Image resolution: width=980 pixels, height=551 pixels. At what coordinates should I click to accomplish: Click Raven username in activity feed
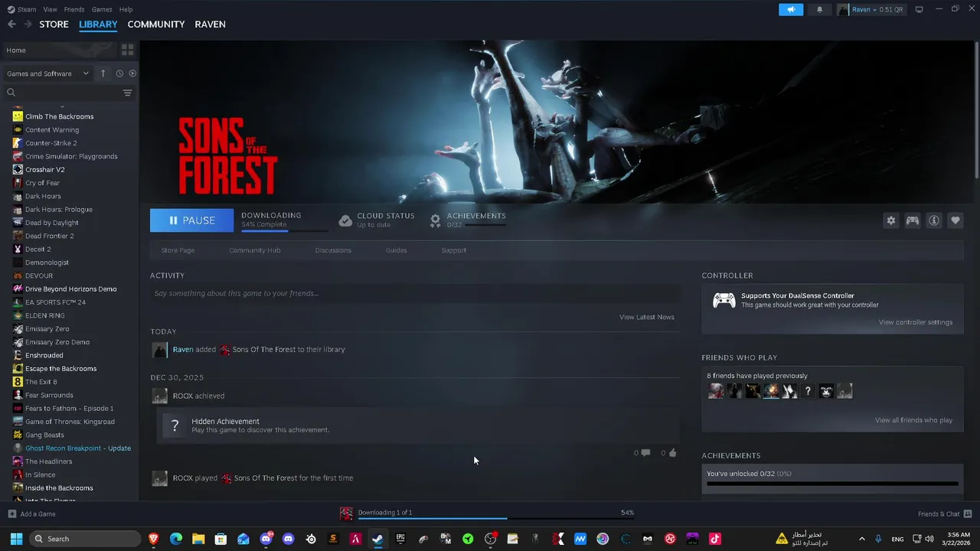tap(183, 350)
